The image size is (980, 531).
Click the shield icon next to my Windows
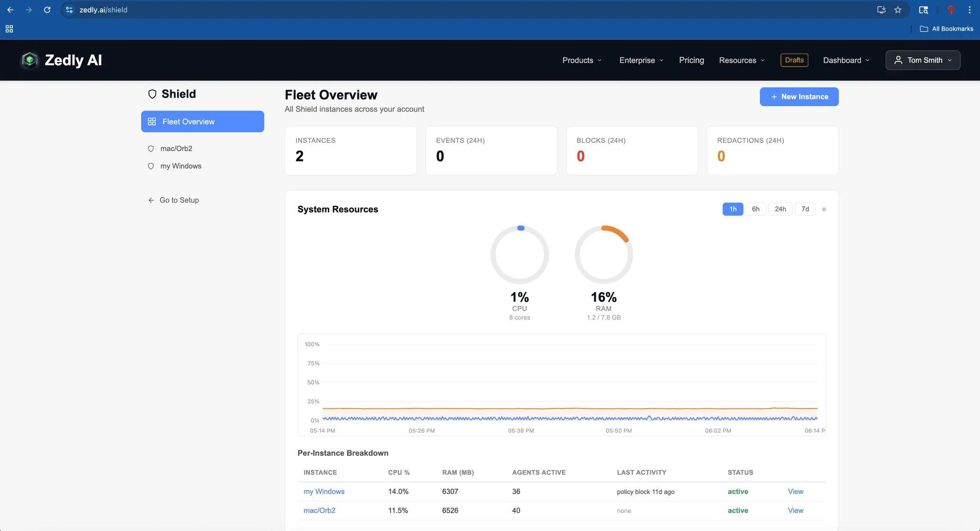click(x=151, y=166)
